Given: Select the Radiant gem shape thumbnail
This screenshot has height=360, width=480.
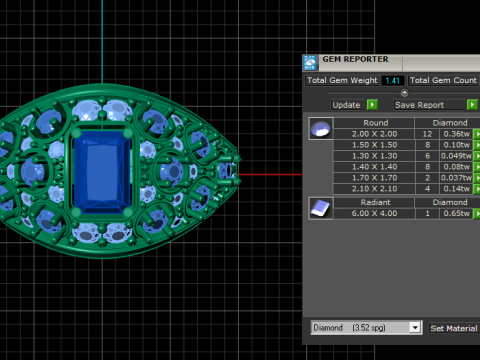Looking at the screenshot, I should (x=321, y=208).
